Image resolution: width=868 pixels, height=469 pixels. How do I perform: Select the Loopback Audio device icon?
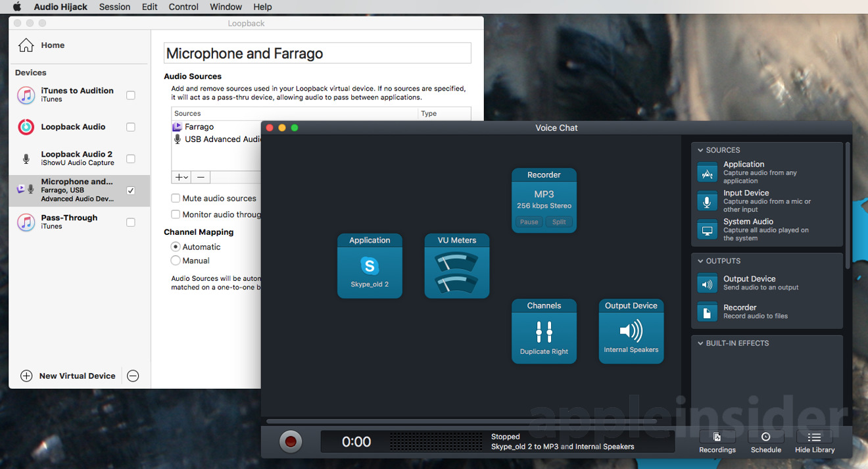tap(26, 127)
